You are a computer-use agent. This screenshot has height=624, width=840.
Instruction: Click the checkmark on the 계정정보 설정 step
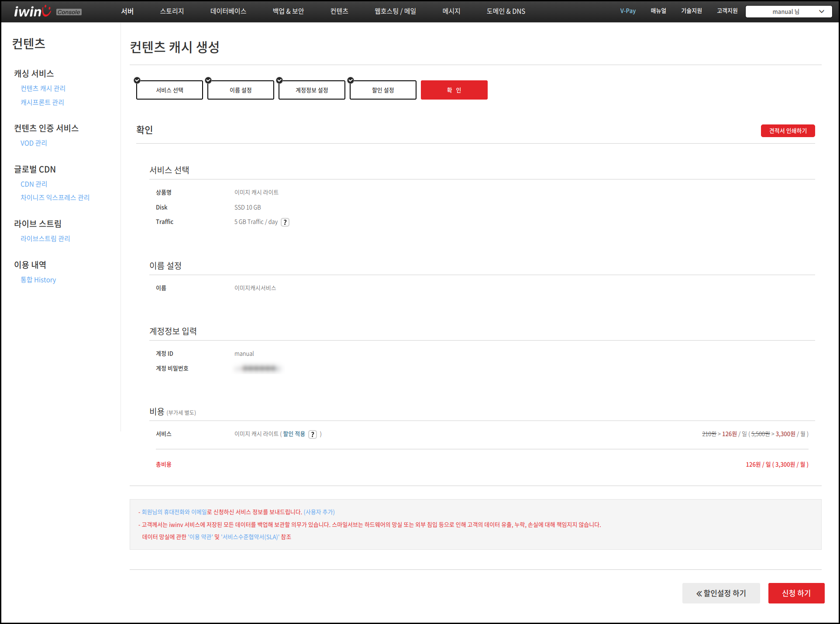click(279, 80)
